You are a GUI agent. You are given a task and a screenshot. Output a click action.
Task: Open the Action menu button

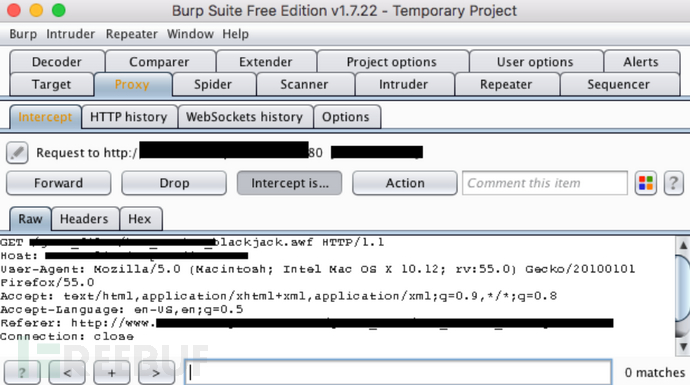point(405,183)
